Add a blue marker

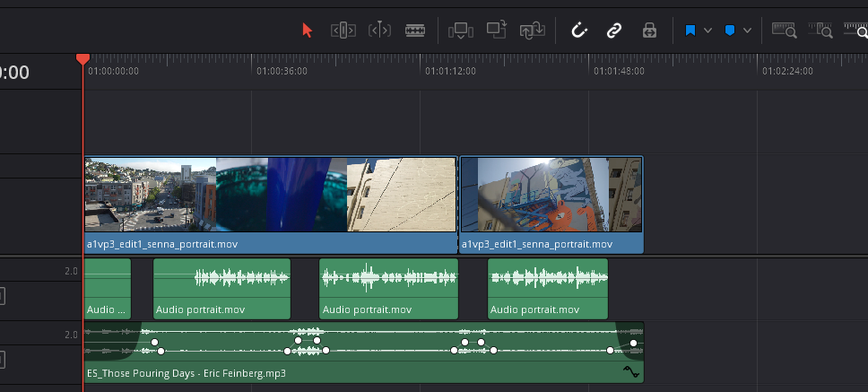pyautogui.click(x=730, y=30)
